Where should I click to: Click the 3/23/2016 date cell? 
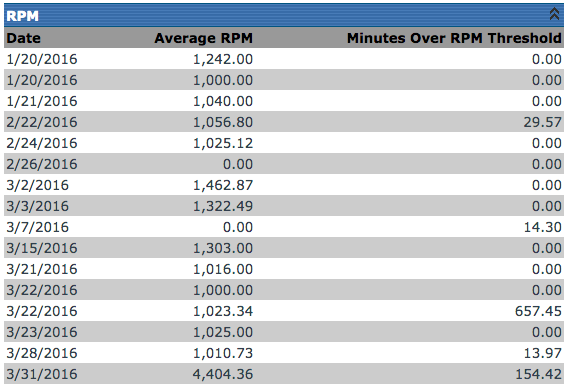coord(42,332)
